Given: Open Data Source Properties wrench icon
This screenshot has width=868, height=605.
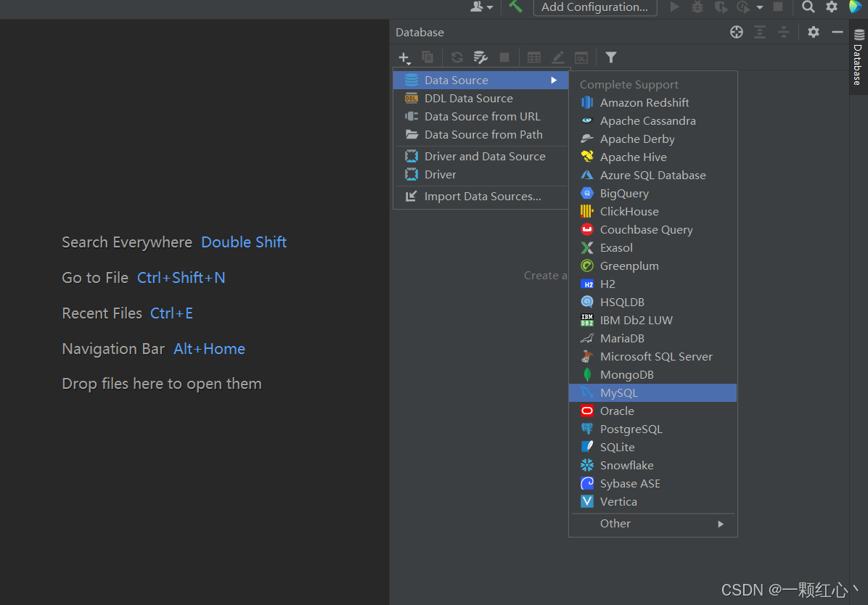Looking at the screenshot, I should pyautogui.click(x=480, y=57).
